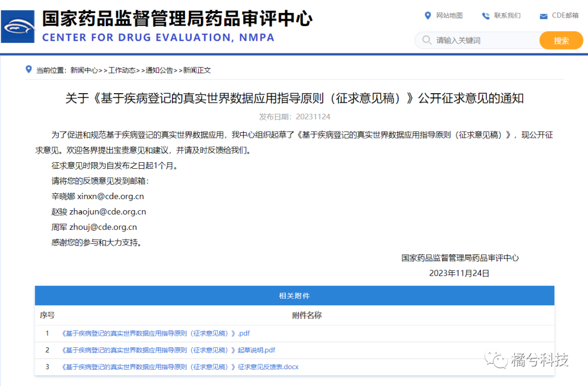Viewport: 588px width, 386px height.
Task: Click 新闻正文 in breadcrumb
Action: coord(197,70)
